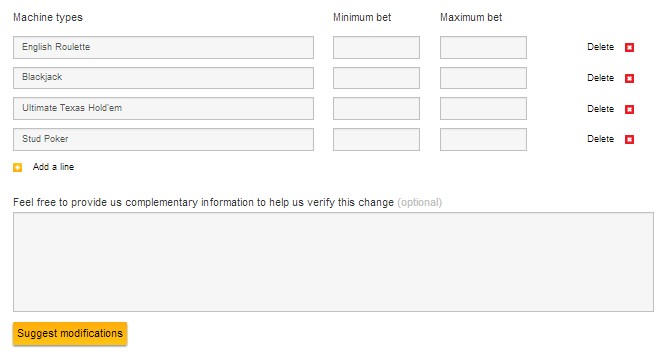Submit with Suggest modifications button
Viewport: 666px width, 362px height.
click(70, 334)
